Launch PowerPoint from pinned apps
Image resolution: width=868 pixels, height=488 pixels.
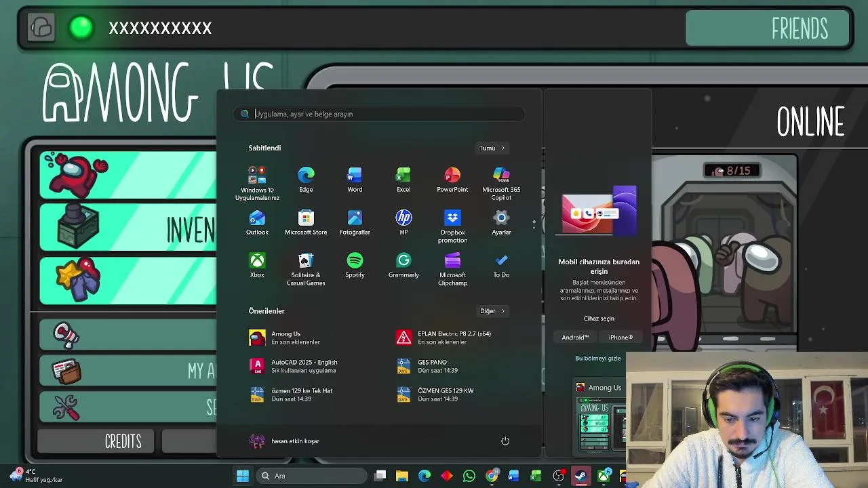click(x=452, y=180)
